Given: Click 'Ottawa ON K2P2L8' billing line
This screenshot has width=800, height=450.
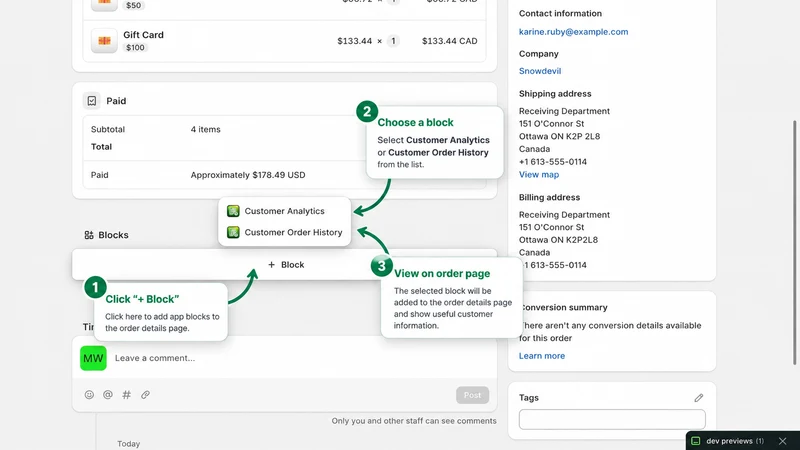Looking at the screenshot, I should (x=558, y=240).
